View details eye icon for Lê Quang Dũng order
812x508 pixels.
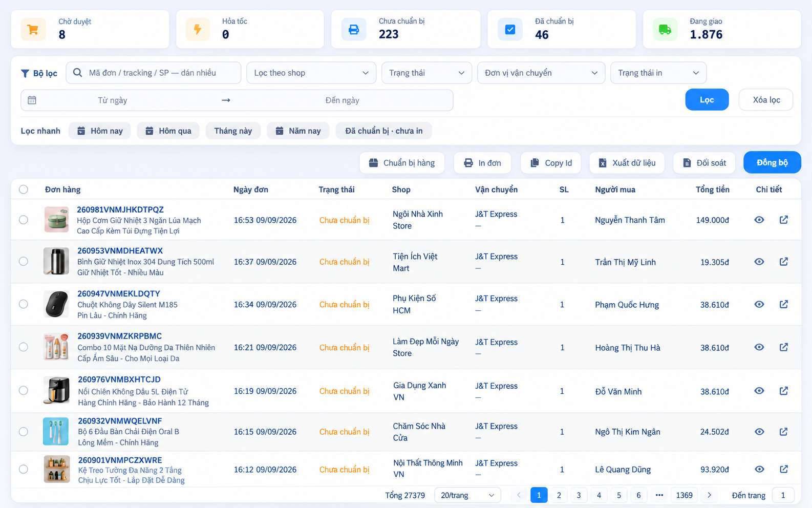coord(759,469)
